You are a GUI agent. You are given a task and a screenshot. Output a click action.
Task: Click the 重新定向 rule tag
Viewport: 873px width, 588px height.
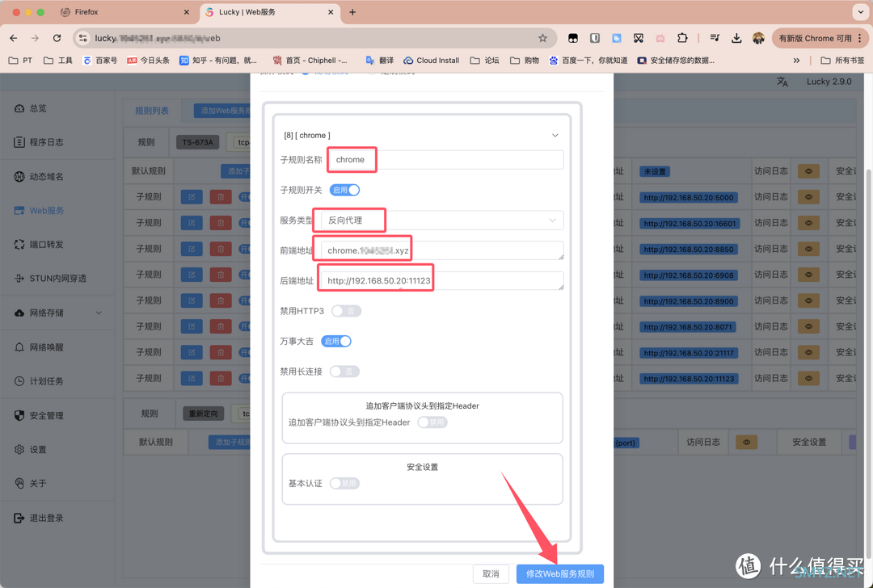[203, 414]
